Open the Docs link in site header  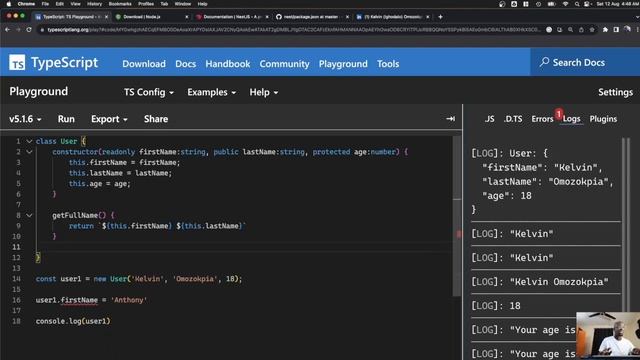coord(185,64)
